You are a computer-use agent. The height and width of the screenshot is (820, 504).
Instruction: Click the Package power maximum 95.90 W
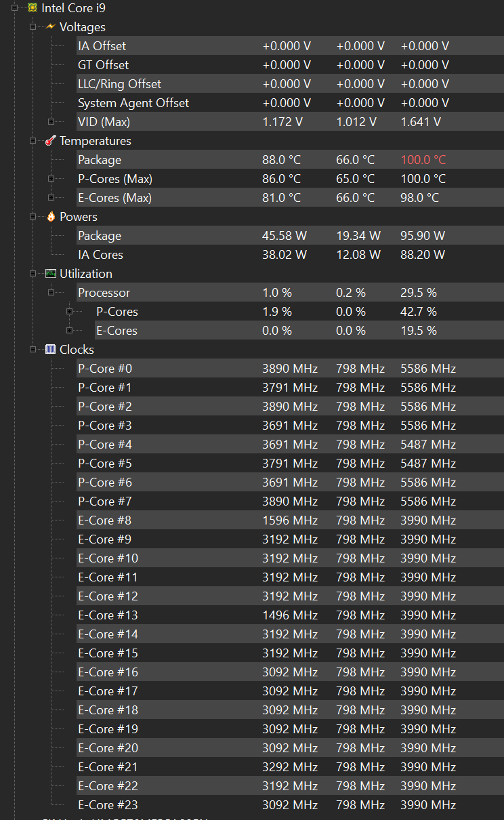tap(423, 236)
